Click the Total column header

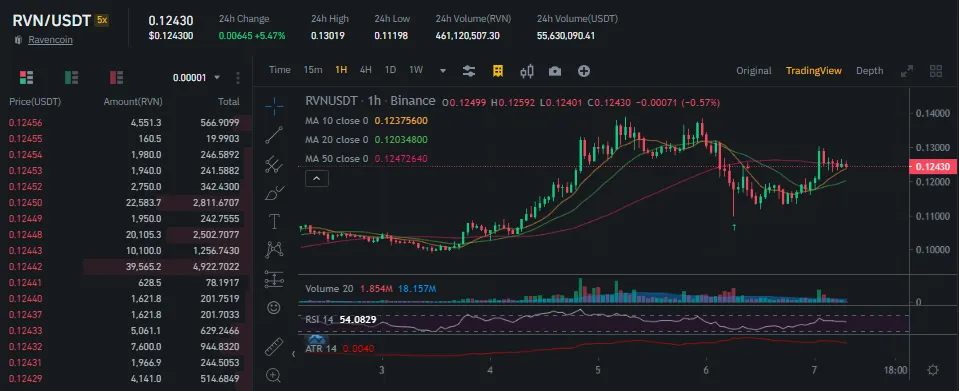[x=229, y=102]
